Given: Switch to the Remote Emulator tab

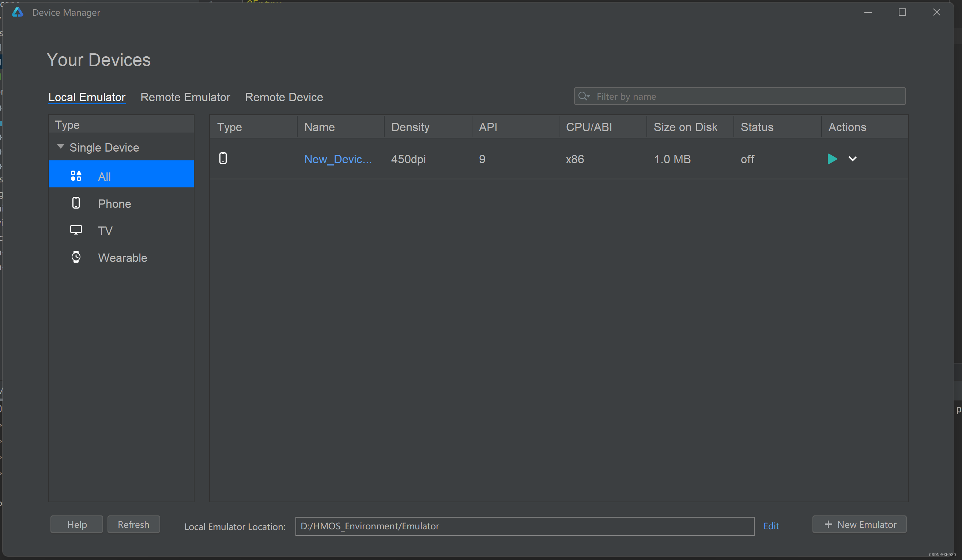Looking at the screenshot, I should click(x=185, y=97).
